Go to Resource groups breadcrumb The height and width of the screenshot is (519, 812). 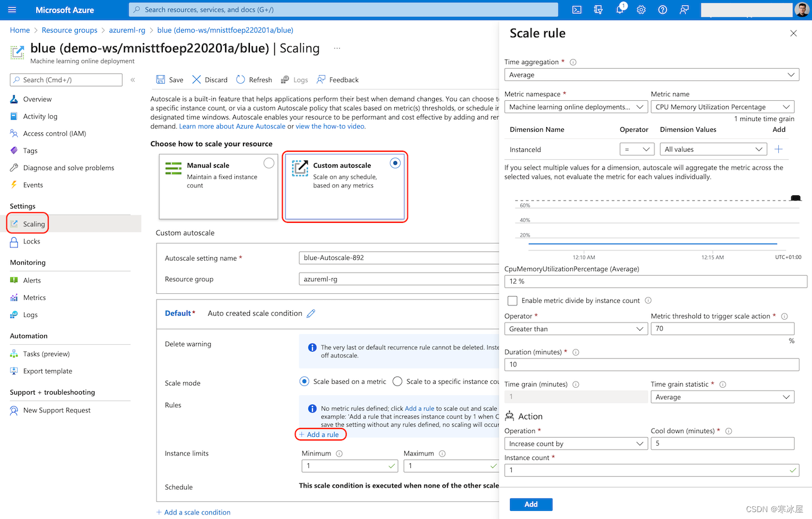pyautogui.click(x=69, y=30)
